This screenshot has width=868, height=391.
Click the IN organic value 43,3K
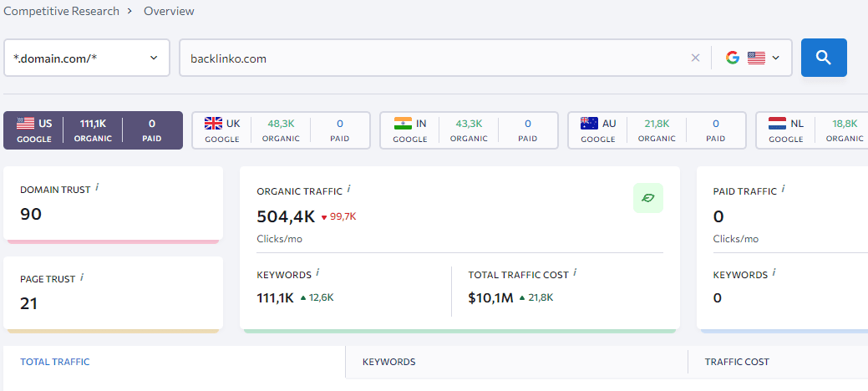(x=469, y=124)
